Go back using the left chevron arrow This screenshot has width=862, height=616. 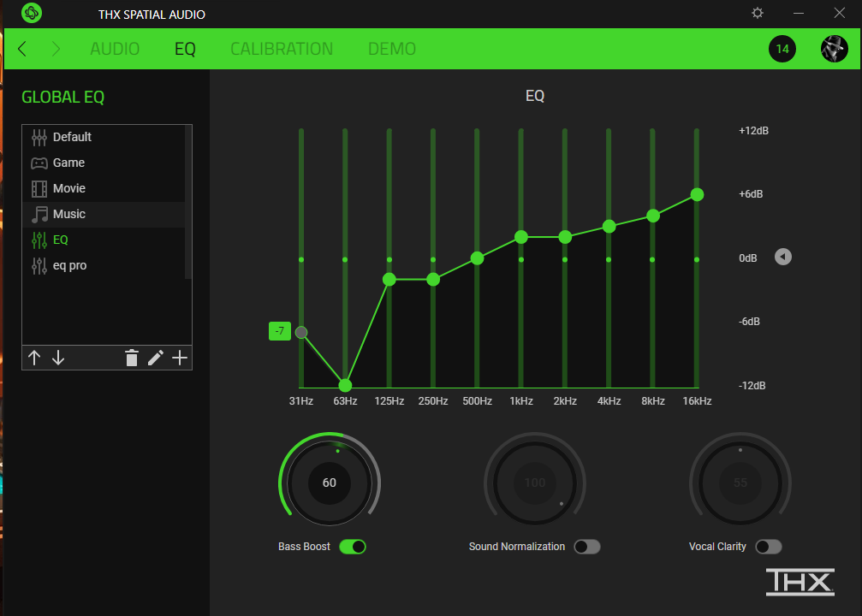coord(22,49)
